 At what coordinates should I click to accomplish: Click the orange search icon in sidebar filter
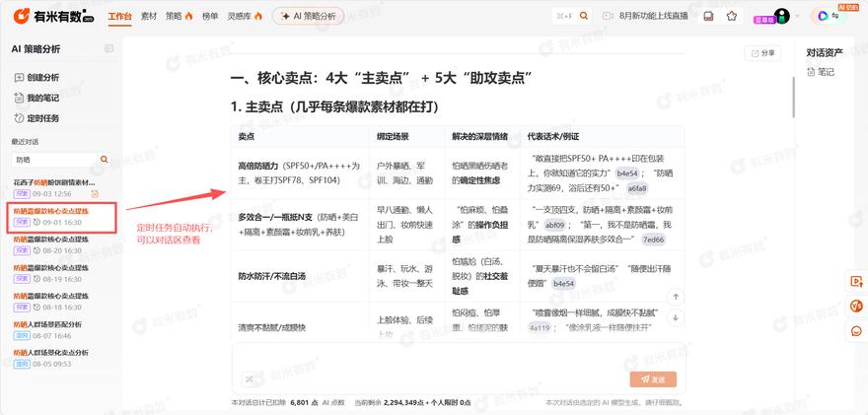(105, 160)
